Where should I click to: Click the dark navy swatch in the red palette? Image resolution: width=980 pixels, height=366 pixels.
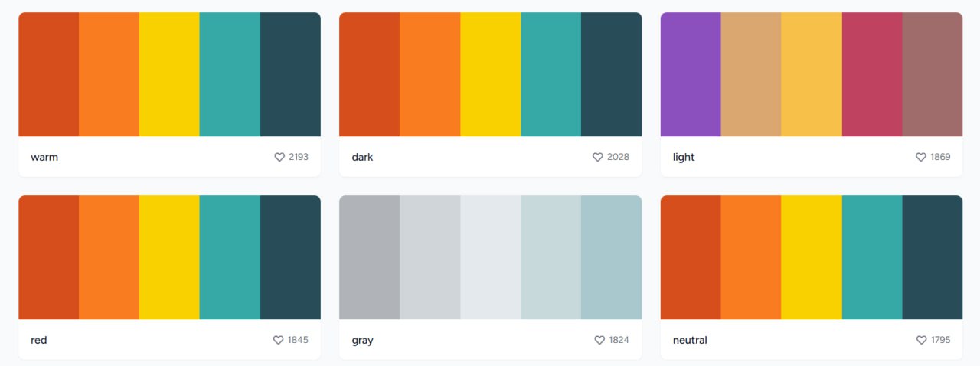pyautogui.click(x=290, y=257)
